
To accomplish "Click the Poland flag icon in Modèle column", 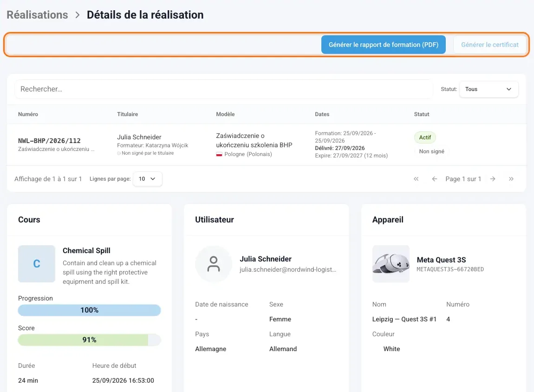I will pyautogui.click(x=219, y=154).
